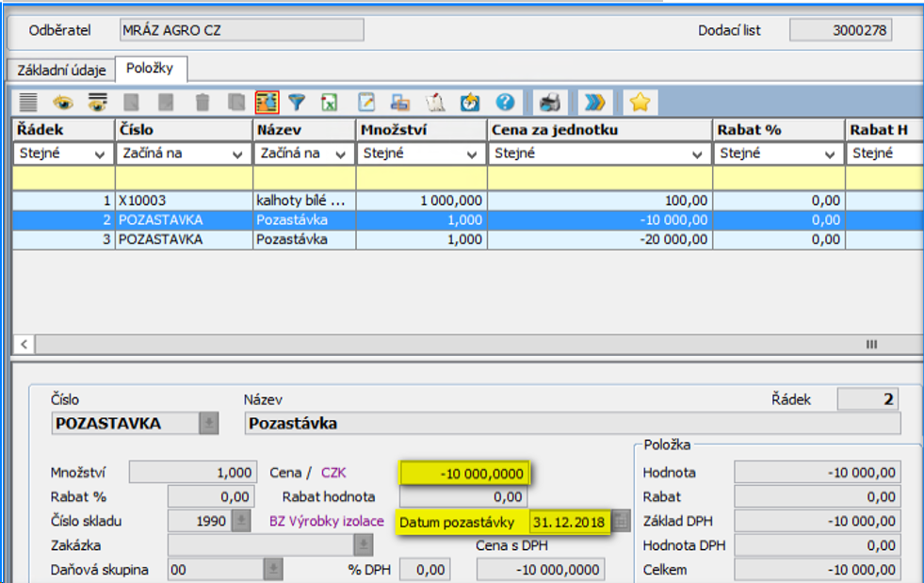The width and height of the screenshot is (924, 583).
Task: Open the Název filter 'Začíná na' dropdown
Action: tap(342, 154)
